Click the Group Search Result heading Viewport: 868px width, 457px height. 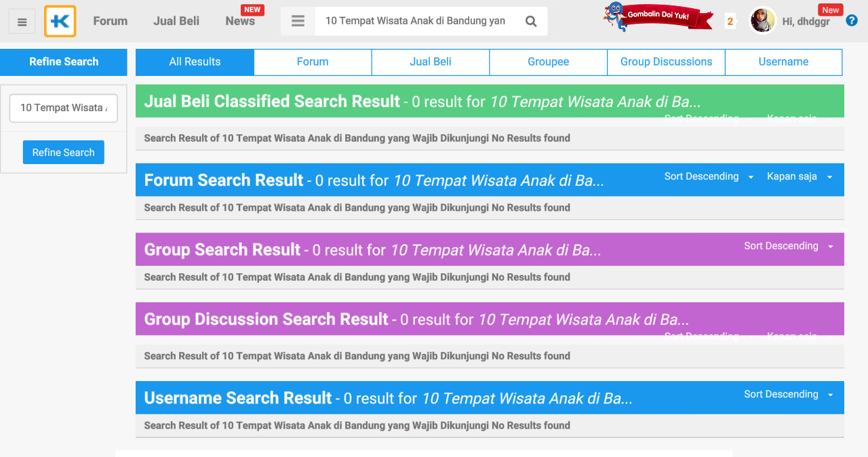[222, 250]
